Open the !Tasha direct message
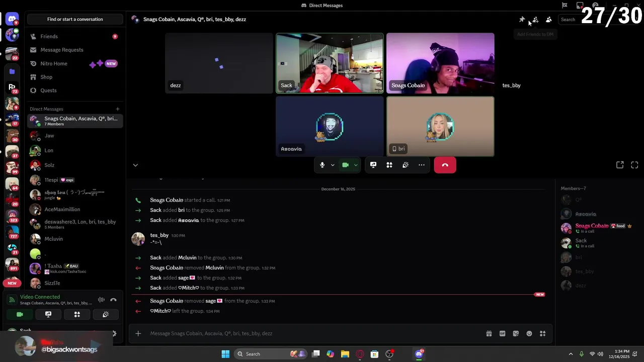 pyautogui.click(x=75, y=268)
